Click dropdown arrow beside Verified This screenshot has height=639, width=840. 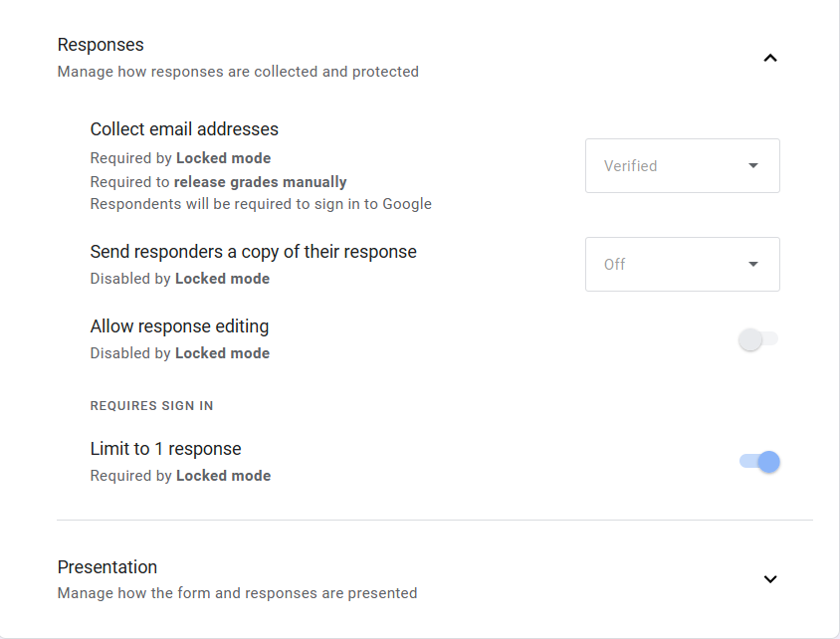click(x=753, y=165)
